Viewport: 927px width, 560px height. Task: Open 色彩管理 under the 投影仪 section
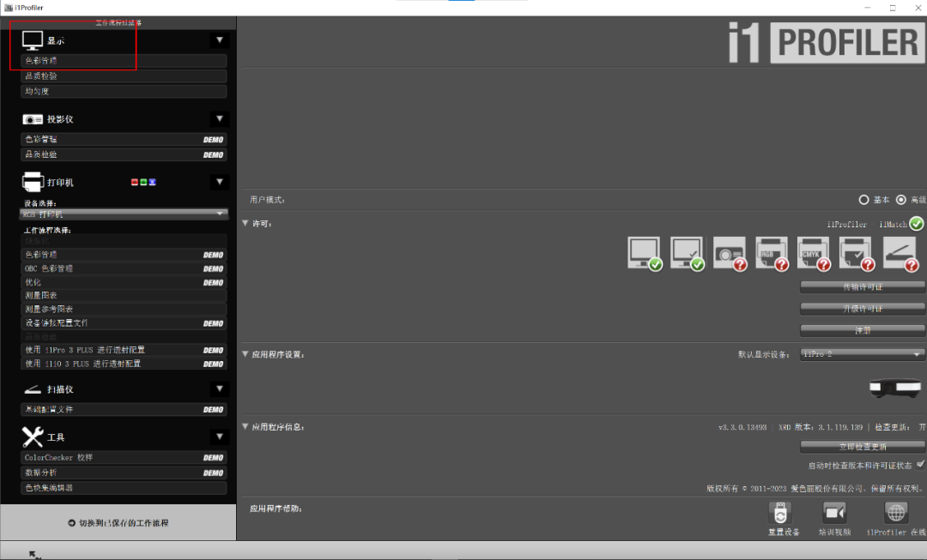click(x=124, y=140)
